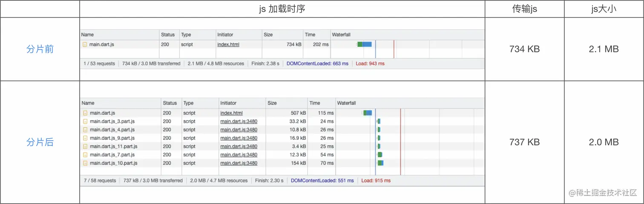
Task: Sort by Name column in 分片前 panel
Action: (119, 34)
